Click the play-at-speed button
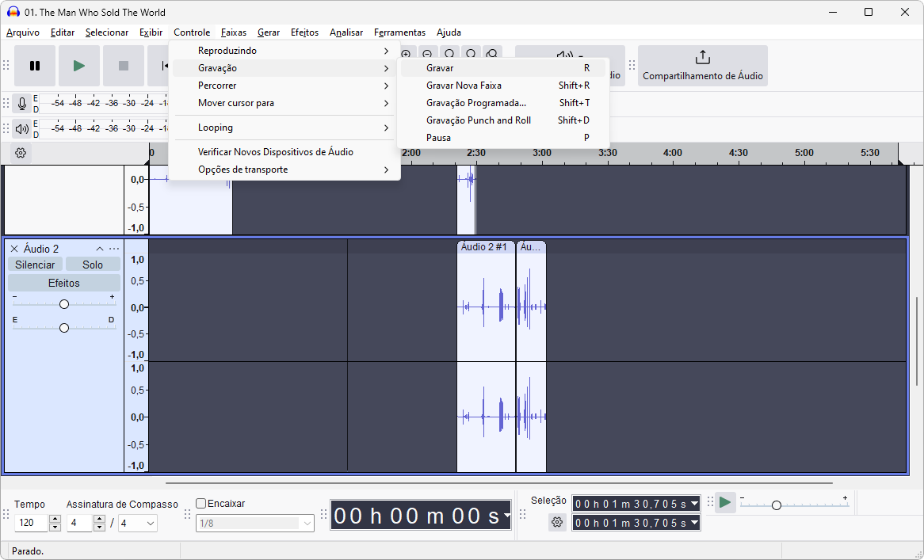Screen dimensions: 924x560 point(724,502)
